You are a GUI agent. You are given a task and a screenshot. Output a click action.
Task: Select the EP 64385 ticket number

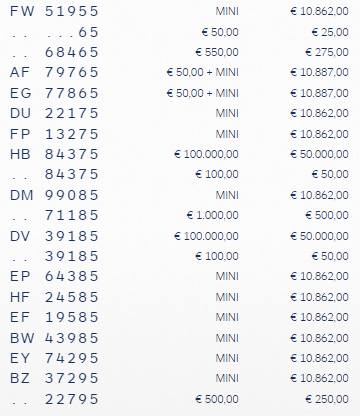[54, 276]
